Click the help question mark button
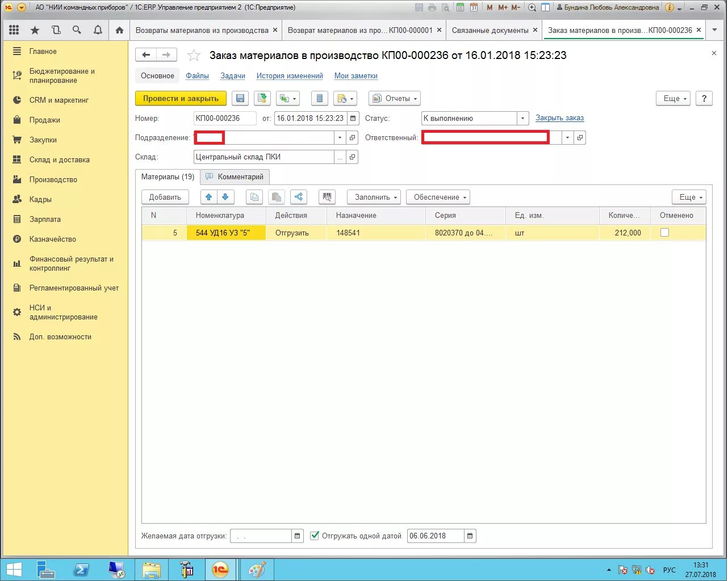The width and height of the screenshot is (728, 581). [x=704, y=99]
